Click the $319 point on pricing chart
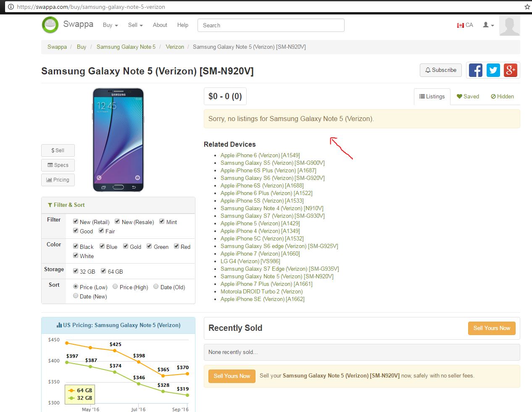The width and height of the screenshot is (532, 412). (x=187, y=395)
